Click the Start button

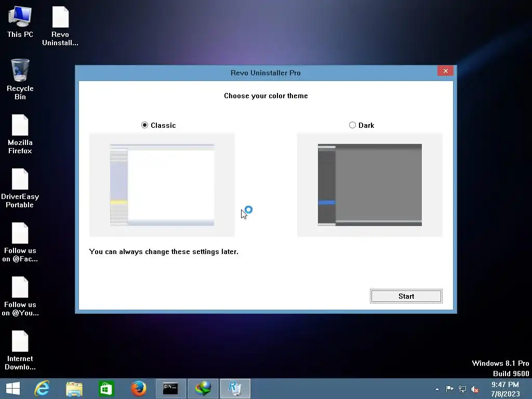(x=406, y=296)
